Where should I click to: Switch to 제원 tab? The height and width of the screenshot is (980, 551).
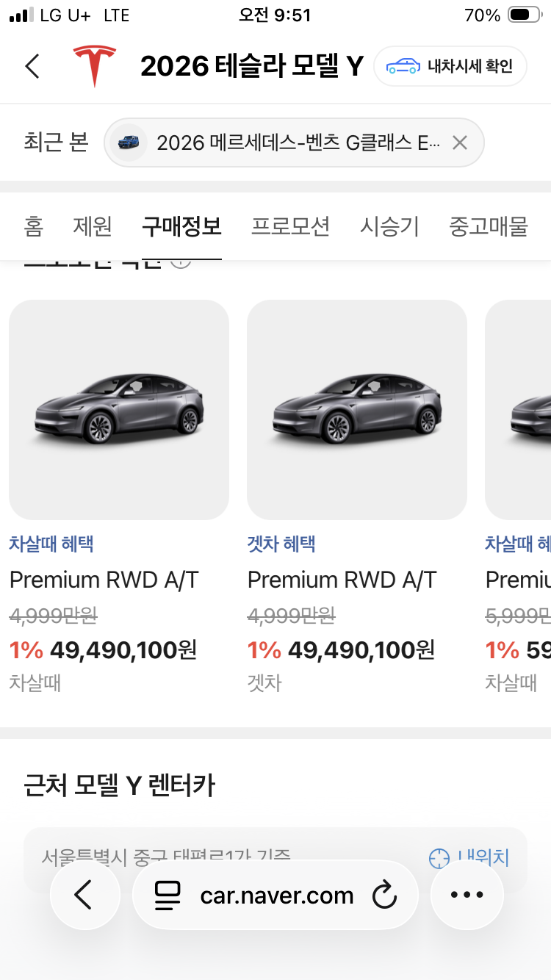point(93,226)
